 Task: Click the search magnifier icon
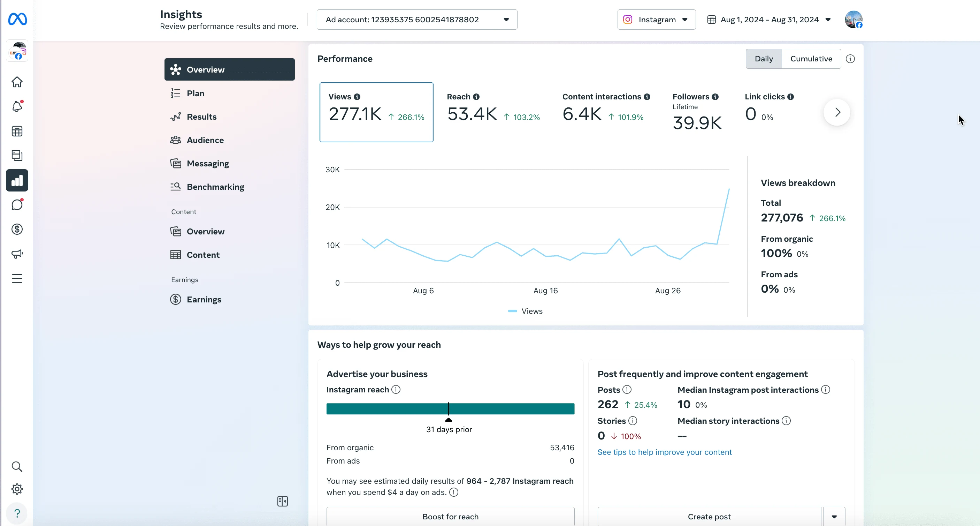click(17, 467)
